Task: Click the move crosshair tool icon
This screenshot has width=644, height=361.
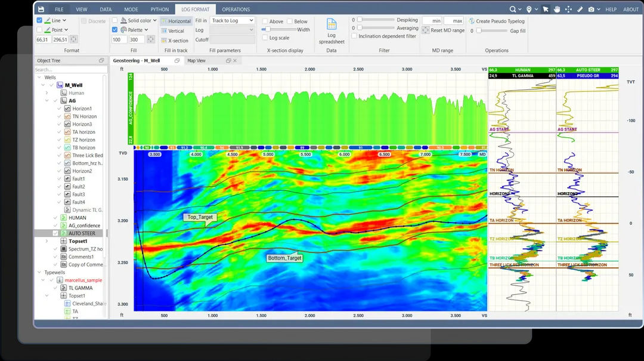Action: tap(568, 9)
